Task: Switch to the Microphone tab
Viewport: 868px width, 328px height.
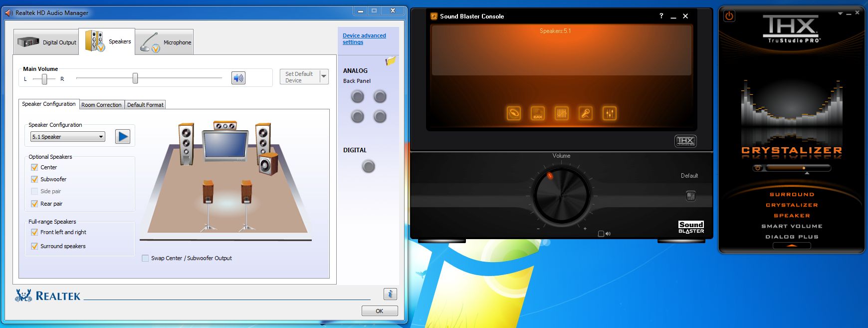Action: [x=164, y=42]
